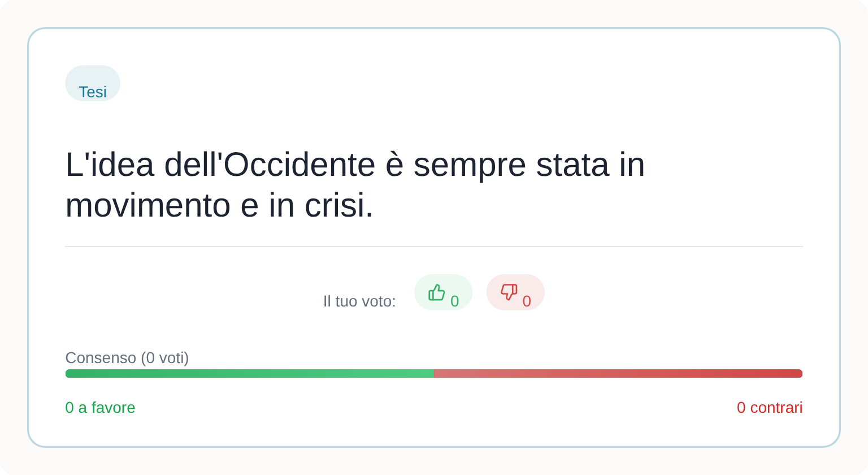Vote in favor using the green pill button
The image size is (868, 475).
click(x=444, y=292)
